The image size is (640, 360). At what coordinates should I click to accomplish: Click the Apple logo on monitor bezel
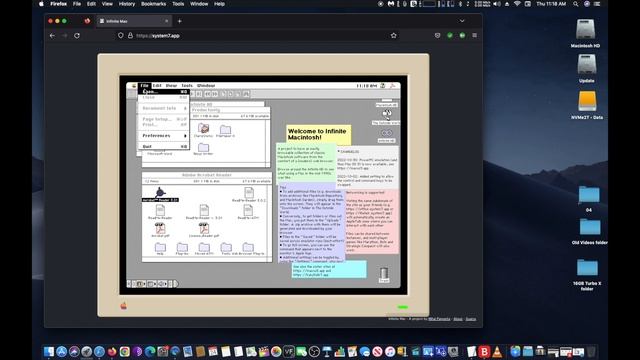[124, 306]
